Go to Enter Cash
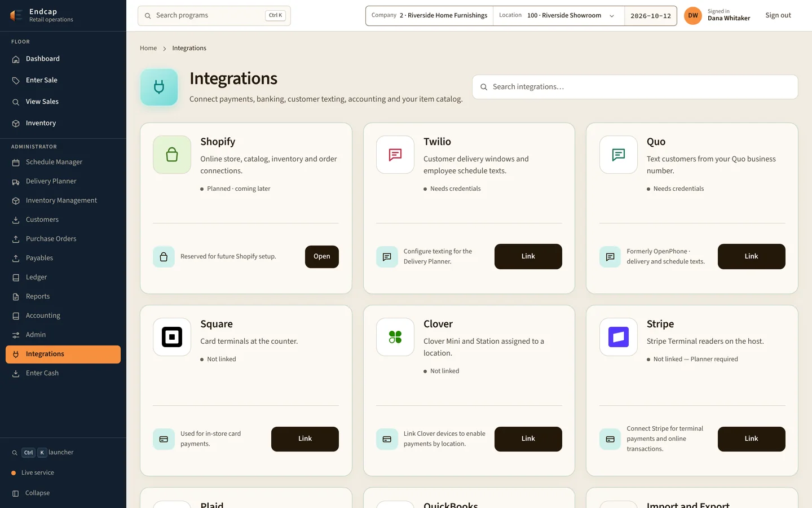812x508 pixels. tap(63, 373)
